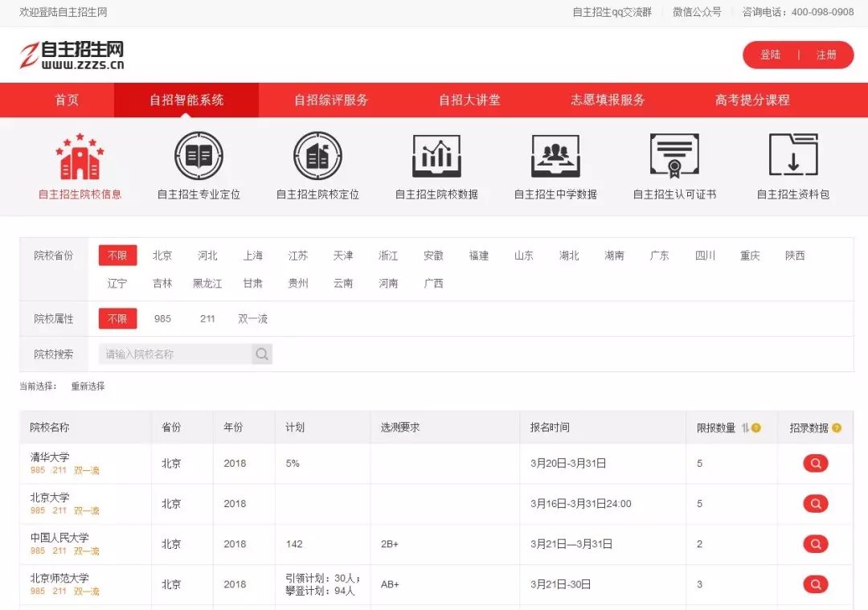The width and height of the screenshot is (868, 610).
Task: Click the 重新选择 reset link
Action: coord(88,387)
